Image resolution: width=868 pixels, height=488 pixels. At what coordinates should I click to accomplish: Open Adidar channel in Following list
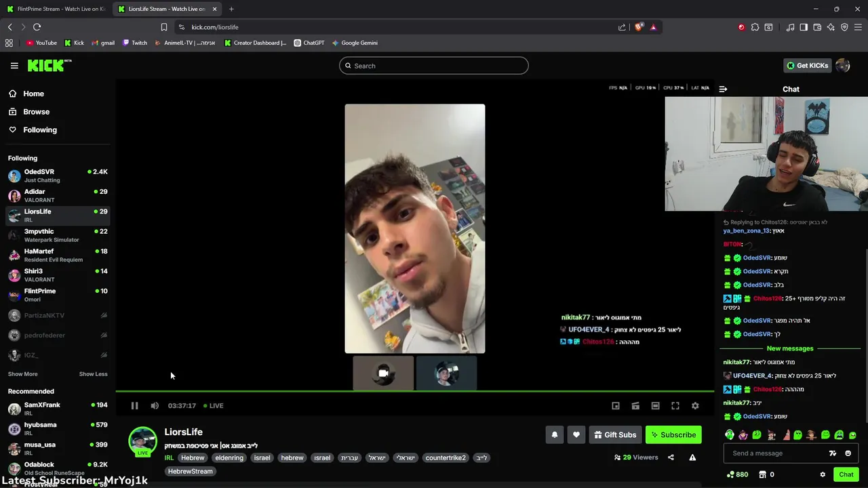pyautogui.click(x=58, y=195)
